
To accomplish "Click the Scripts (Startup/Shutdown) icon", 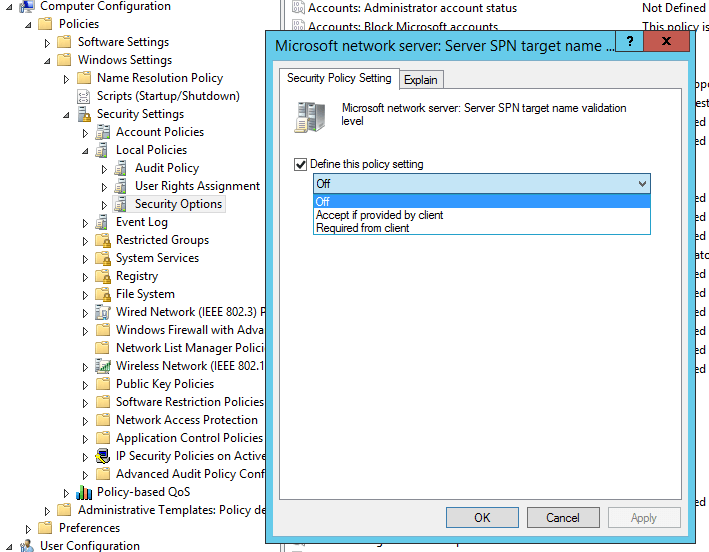I will pyautogui.click(x=84, y=96).
